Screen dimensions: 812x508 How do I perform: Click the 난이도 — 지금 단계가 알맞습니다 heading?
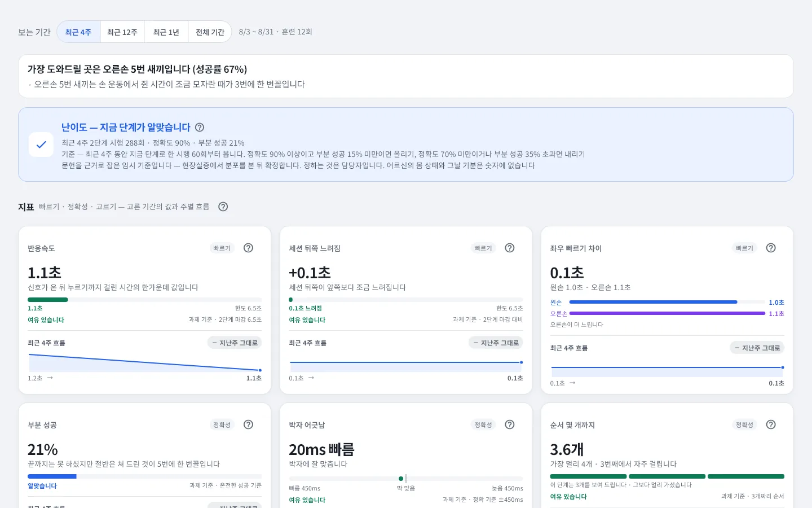click(126, 128)
